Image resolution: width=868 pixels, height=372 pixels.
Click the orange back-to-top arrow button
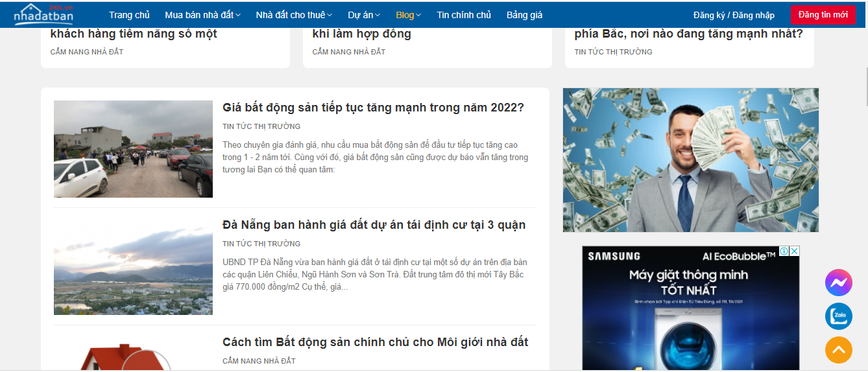[x=838, y=350]
